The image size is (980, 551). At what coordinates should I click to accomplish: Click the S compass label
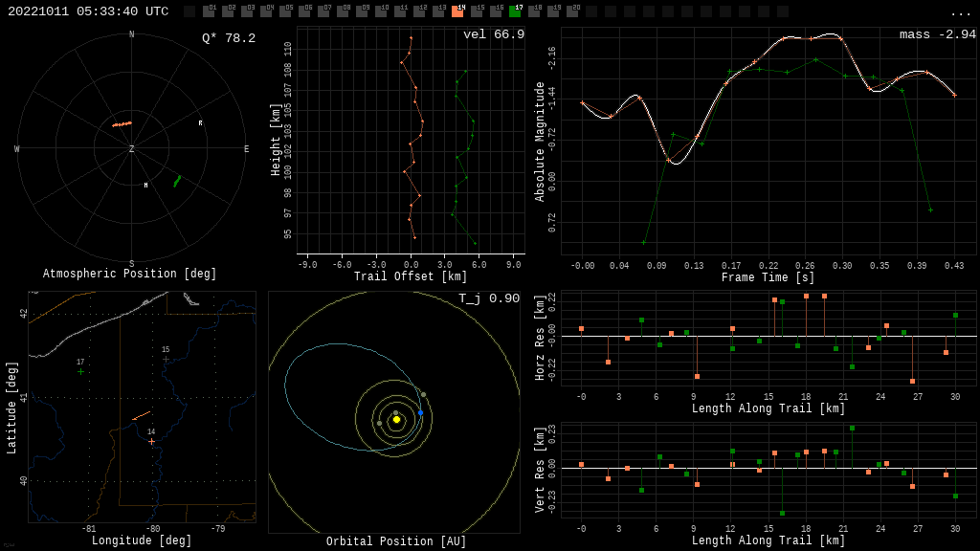[131, 264]
